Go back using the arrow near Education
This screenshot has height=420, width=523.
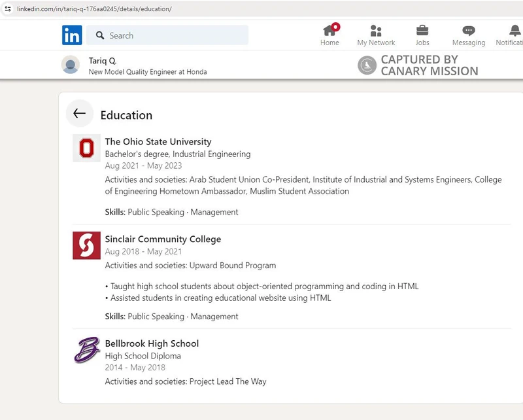click(79, 113)
